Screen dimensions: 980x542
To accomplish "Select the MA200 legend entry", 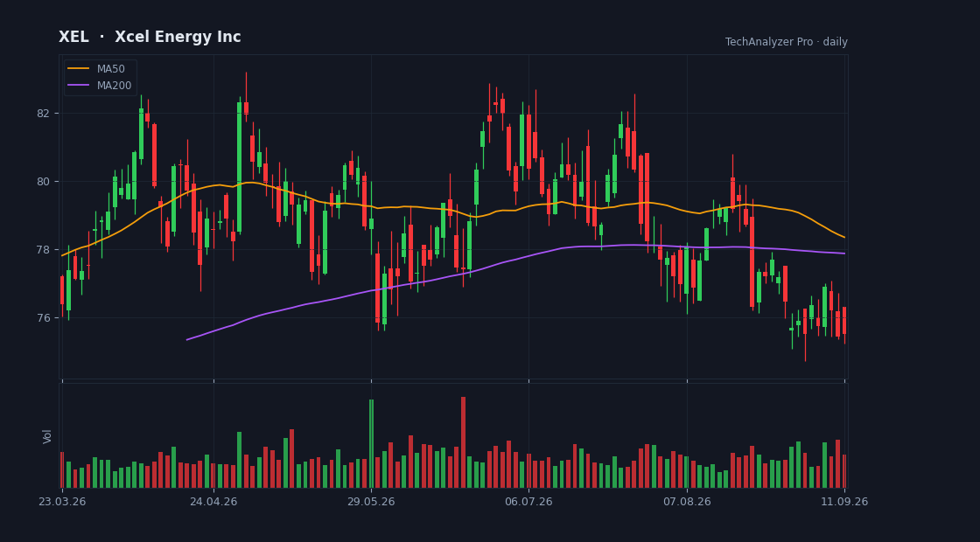I will [100, 86].
